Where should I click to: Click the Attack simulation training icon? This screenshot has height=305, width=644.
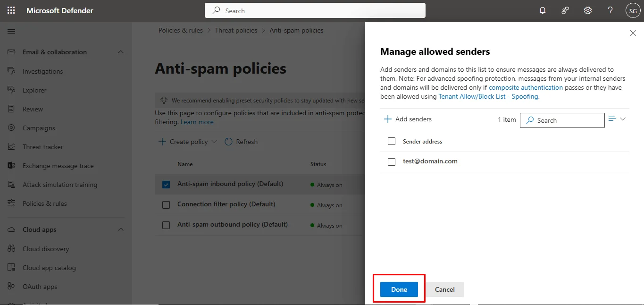tap(12, 184)
